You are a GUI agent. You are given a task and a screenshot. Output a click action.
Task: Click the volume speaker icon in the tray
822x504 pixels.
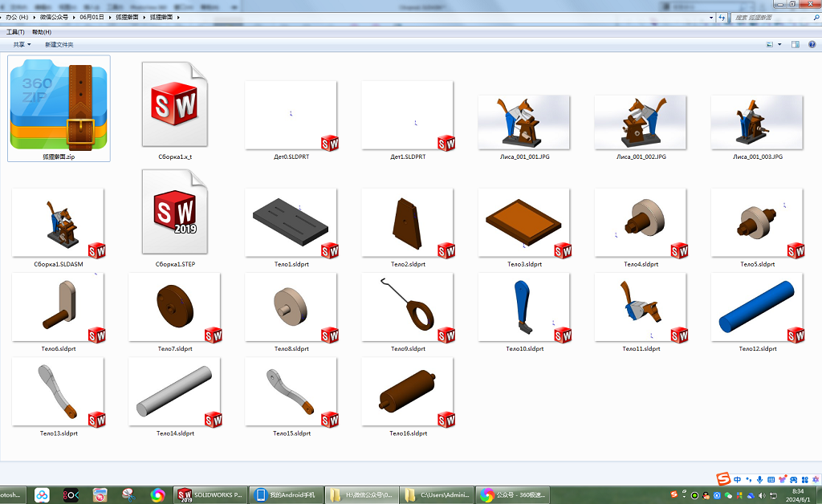coord(762,495)
